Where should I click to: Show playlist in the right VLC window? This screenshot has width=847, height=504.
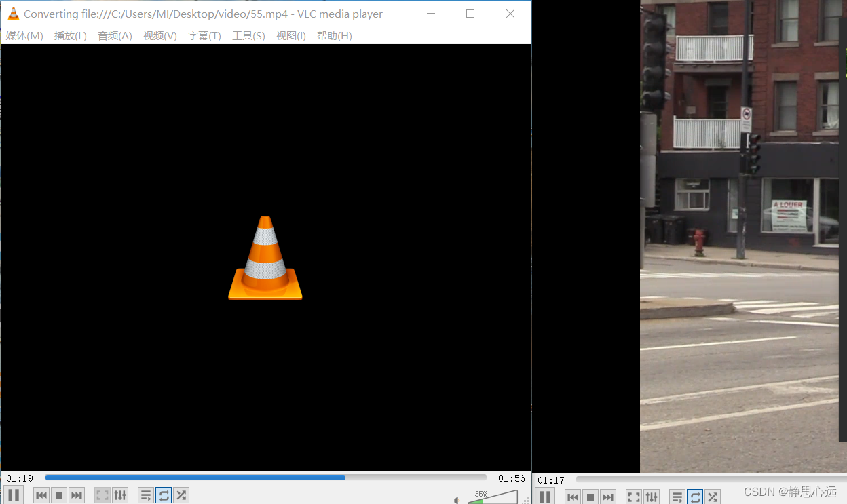(x=677, y=497)
